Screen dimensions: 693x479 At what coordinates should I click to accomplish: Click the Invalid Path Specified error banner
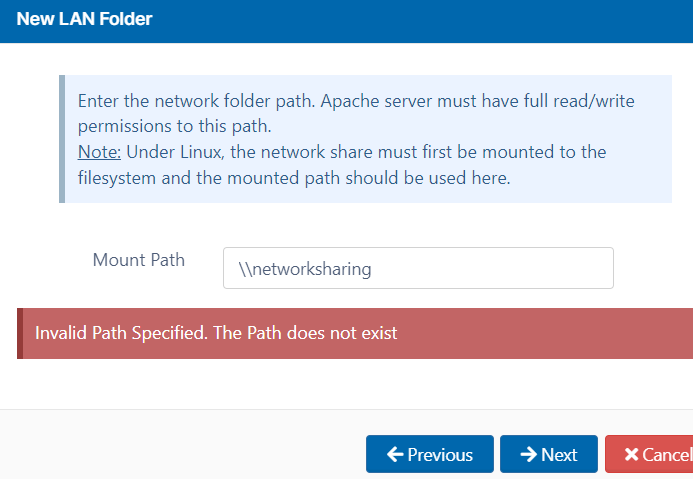click(x=355, y=333)
